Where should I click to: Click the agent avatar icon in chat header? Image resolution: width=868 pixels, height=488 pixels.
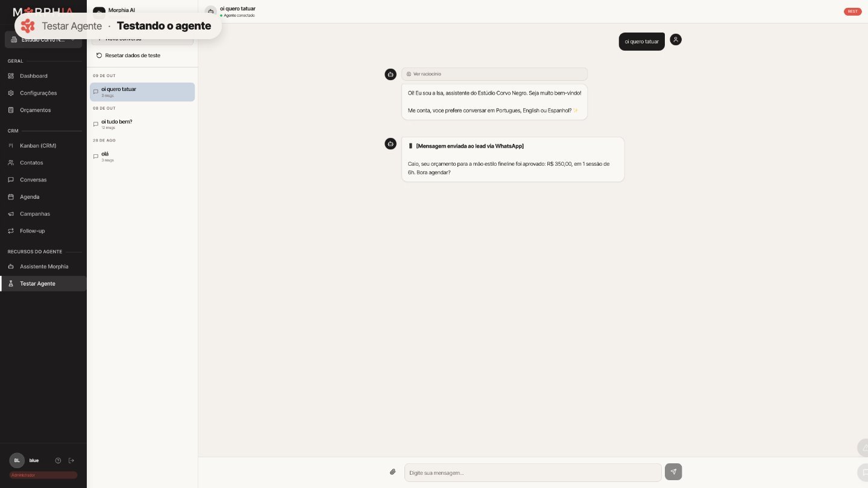[210, 11]
